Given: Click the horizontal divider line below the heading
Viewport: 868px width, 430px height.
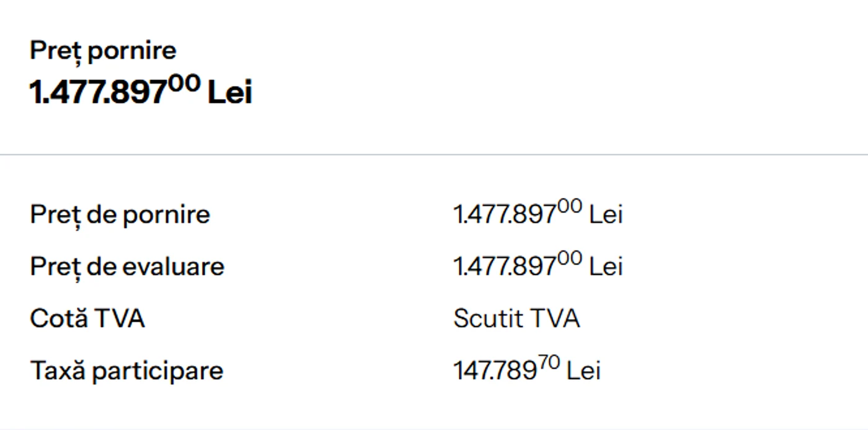Looking at the screenshot, I should point(434,154).
